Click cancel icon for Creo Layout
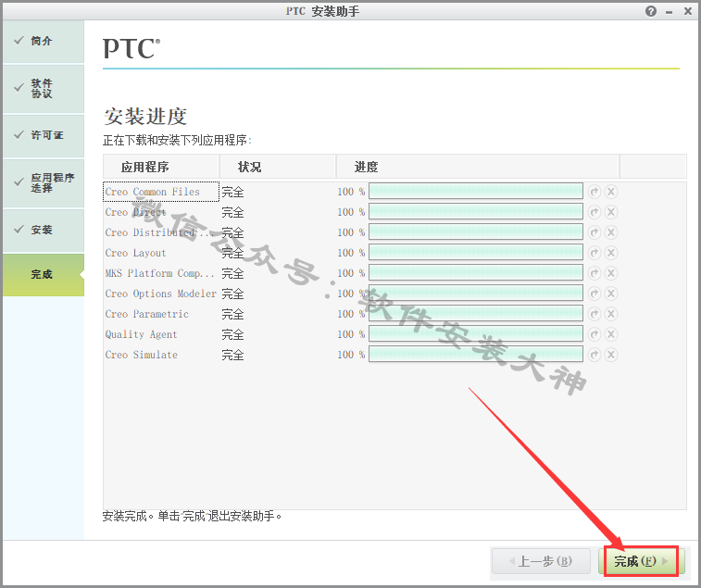701x588 pixels. [611, 253]
